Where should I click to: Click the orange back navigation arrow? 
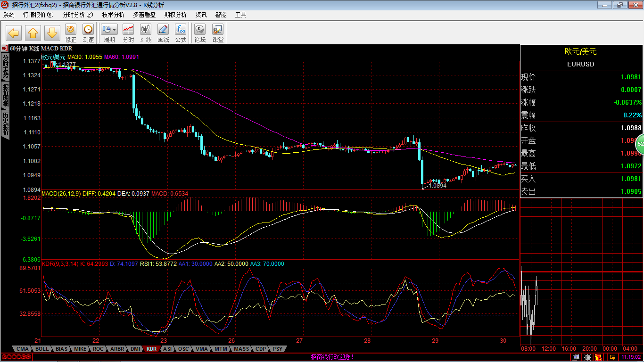(13, 33)
